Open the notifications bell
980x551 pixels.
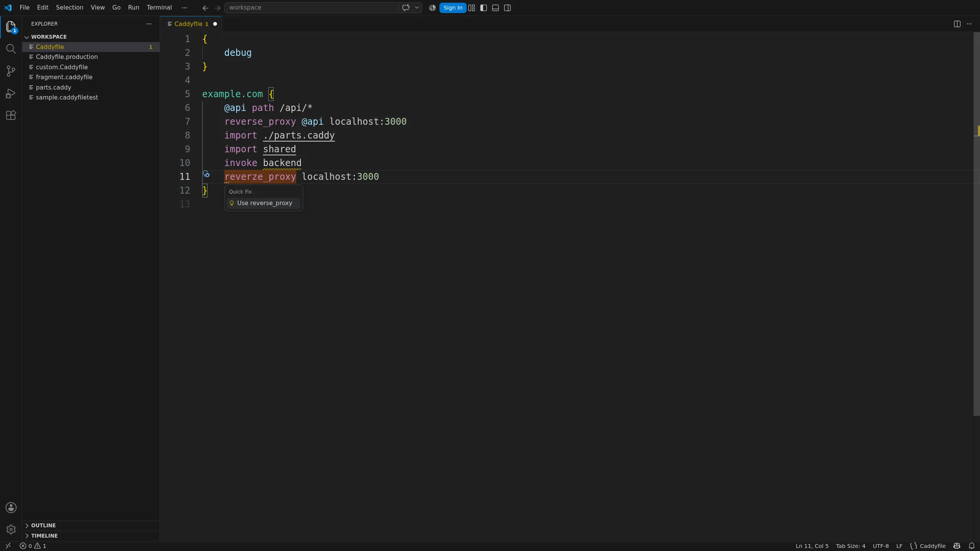pyautogui.click(x=972, y=546)
